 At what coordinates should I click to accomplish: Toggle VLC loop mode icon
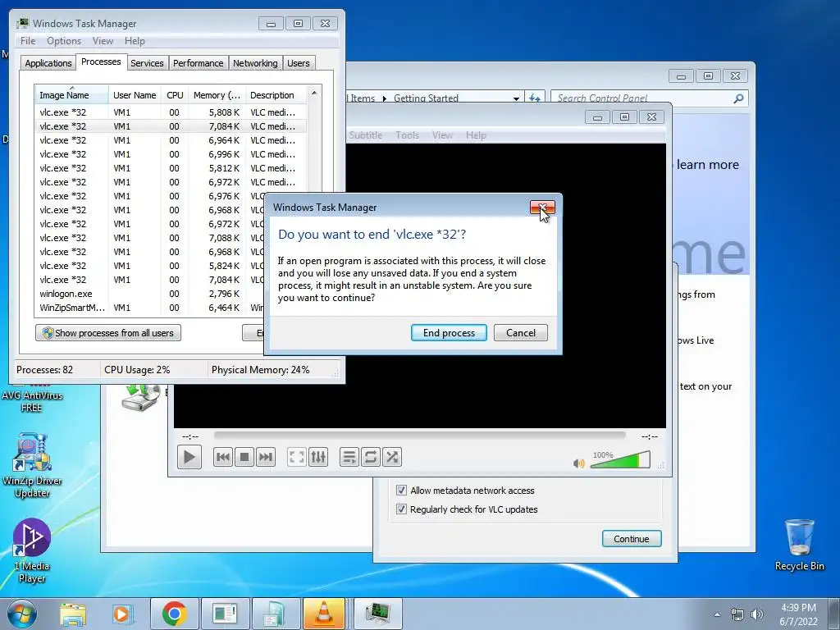(371, 457)
